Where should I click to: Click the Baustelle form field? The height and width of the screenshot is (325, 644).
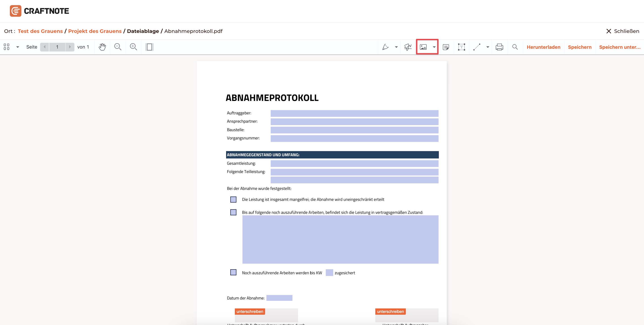click(354, 130)
